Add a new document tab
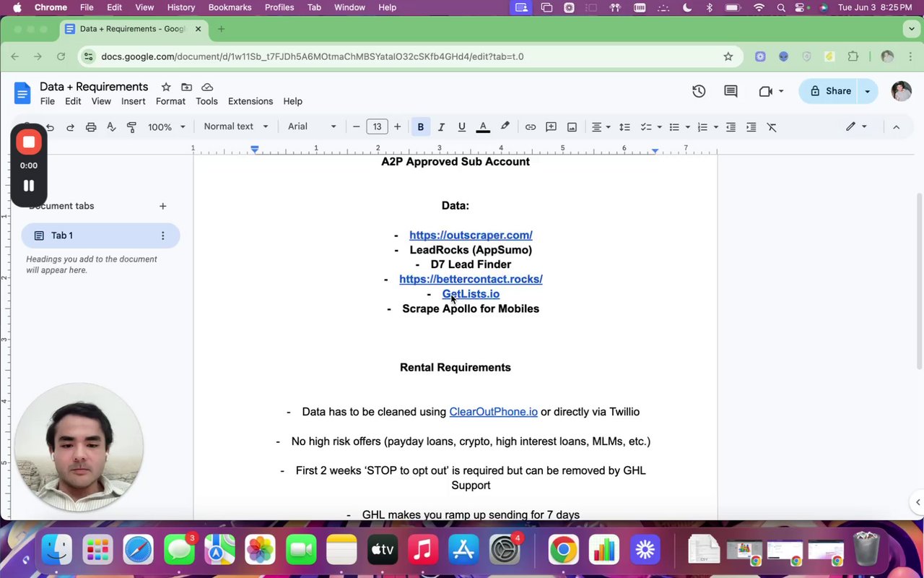924x578 pixels. point(163,206)
